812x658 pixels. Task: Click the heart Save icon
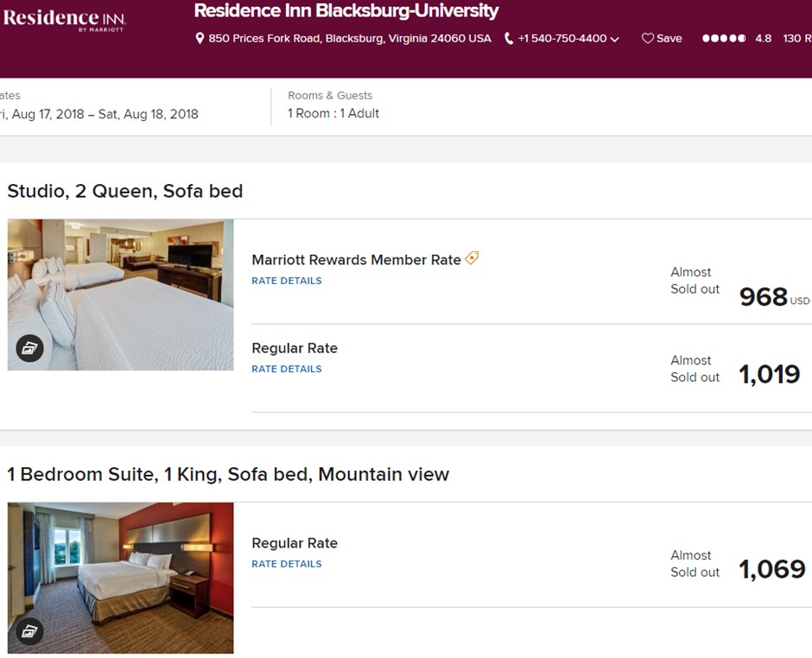647,39
